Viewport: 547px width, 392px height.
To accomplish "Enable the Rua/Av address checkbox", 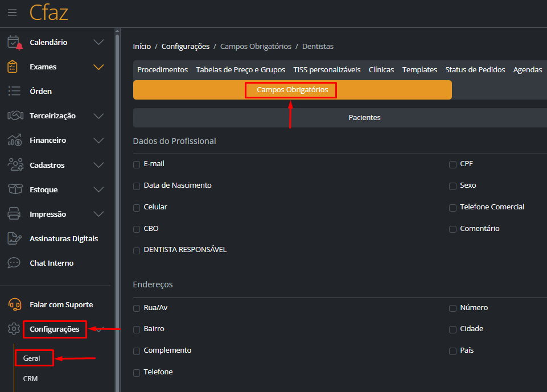I will click(x=137, y=308).
